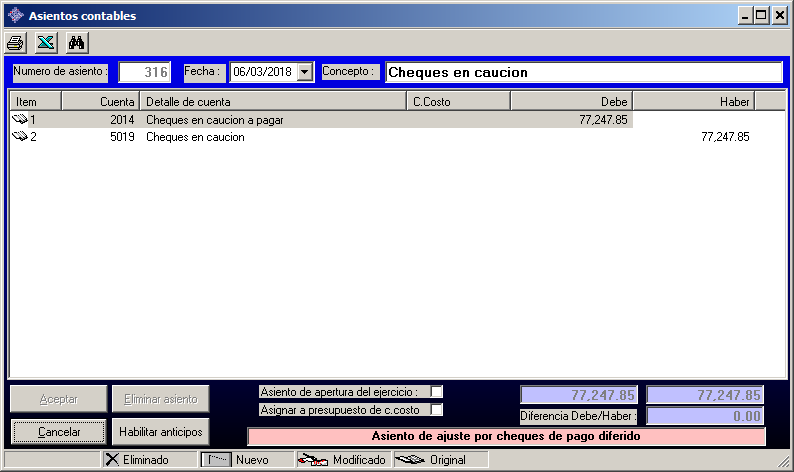Click the Concepto text field

point(583,73)
